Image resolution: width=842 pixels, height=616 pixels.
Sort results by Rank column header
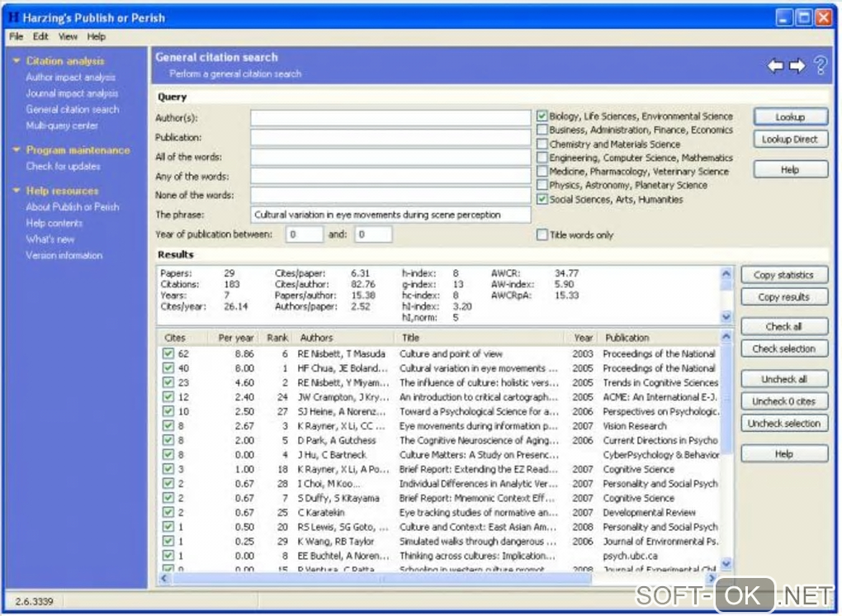click(277, 338)
